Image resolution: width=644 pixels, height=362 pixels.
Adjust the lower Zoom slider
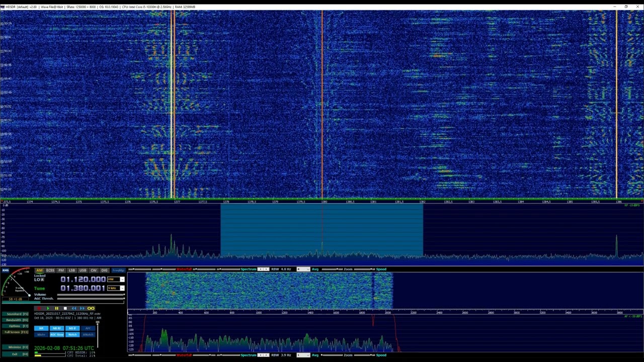coord(364,355)
